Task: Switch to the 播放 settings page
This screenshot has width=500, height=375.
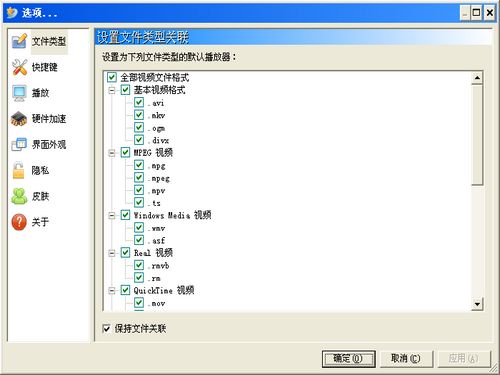Action: coord(40,93)
